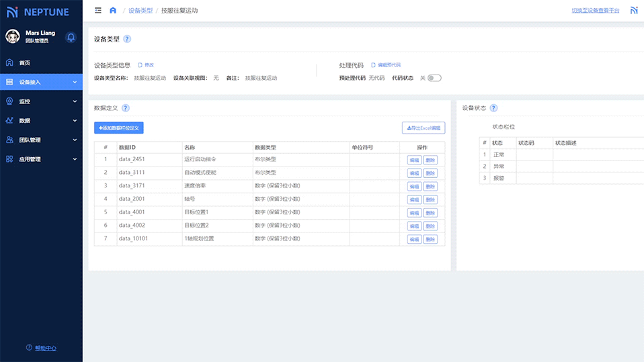Toggle the sidebar collapse hamburger icon
This screenshot has height=362, width=644.
(98, 11)
